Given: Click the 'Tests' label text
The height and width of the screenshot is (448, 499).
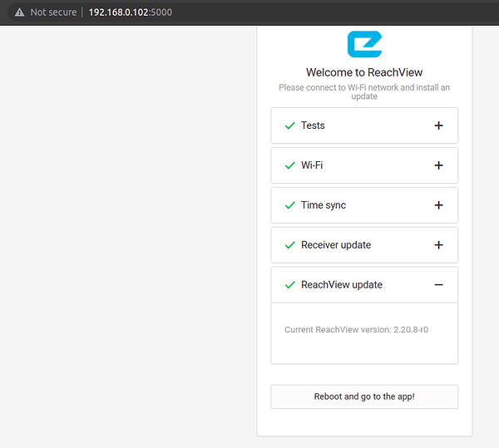Looking at the screenshot, I should click(x=313, y=126).
